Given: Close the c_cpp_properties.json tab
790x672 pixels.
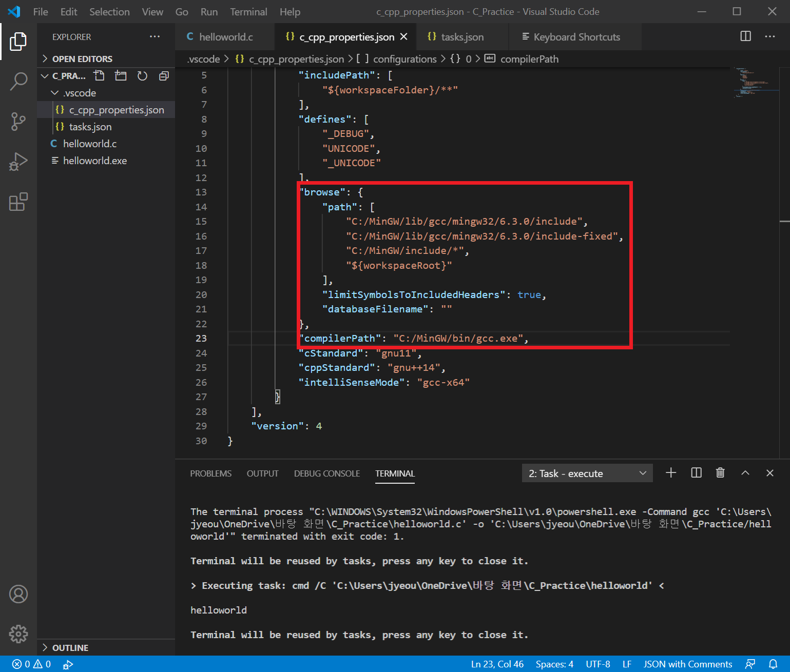Looking at the screenshot, I should click(403, 37).
